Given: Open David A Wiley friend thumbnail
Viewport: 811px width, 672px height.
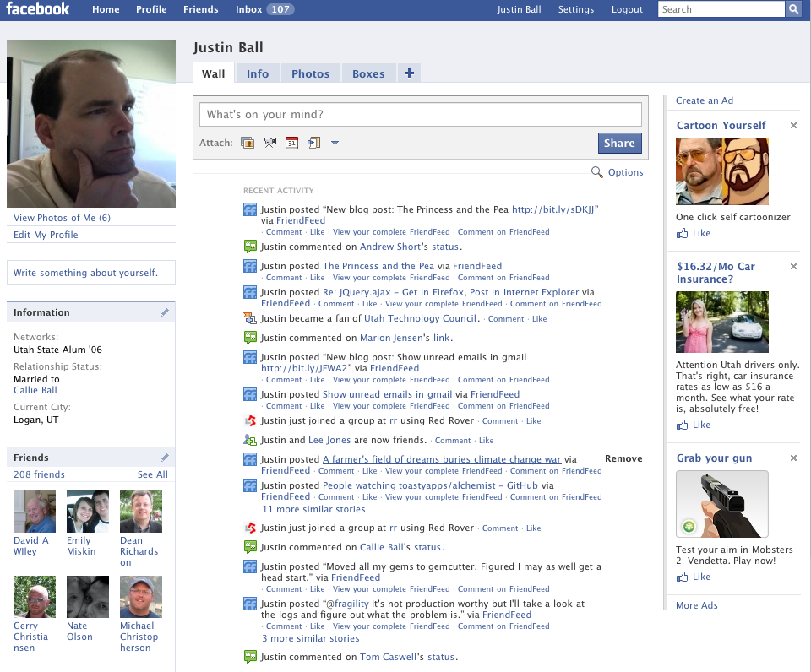Looking at the screenshot, I should (35, 512).
